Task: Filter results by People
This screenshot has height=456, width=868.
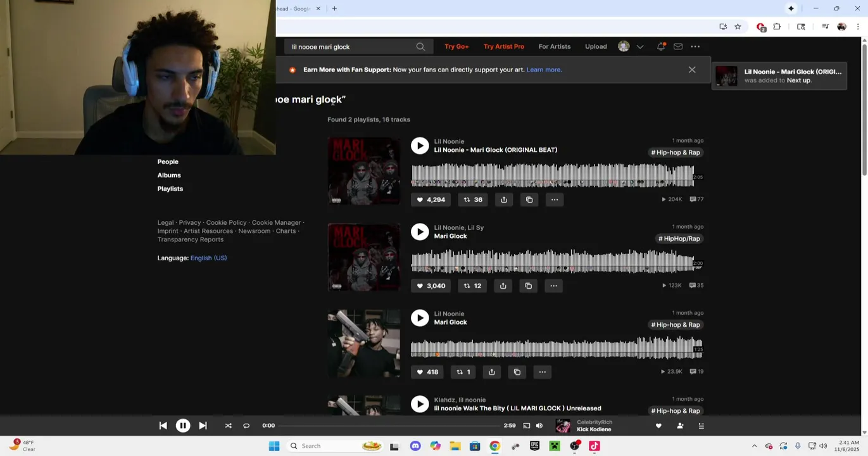Action: click(x=168, y=161)
